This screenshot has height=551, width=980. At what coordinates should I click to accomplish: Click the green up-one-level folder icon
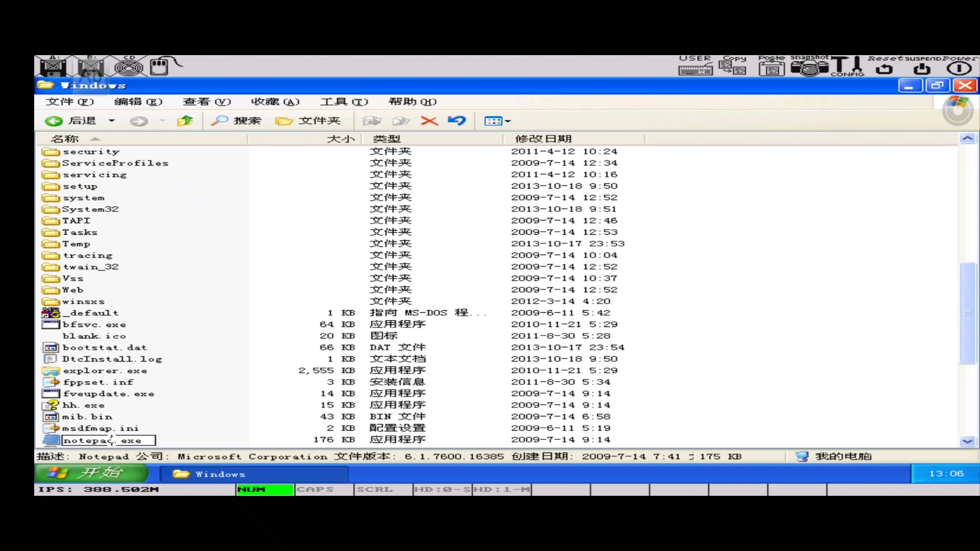click(185, 121)
